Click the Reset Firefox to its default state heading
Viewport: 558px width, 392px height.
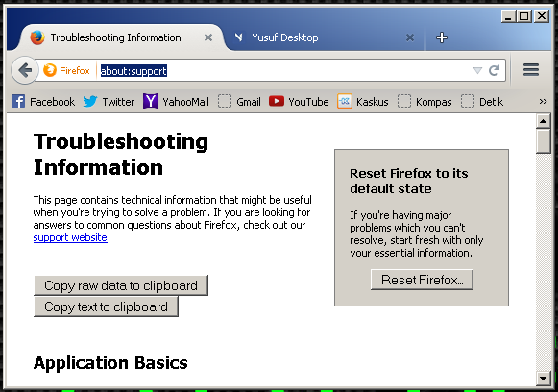[x=409, y=181]
